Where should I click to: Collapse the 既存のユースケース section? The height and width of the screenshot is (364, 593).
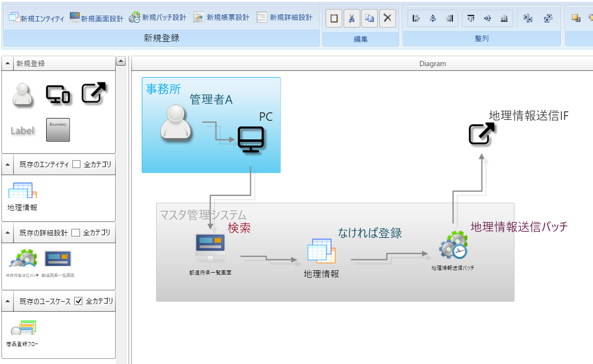pos(8,301)
